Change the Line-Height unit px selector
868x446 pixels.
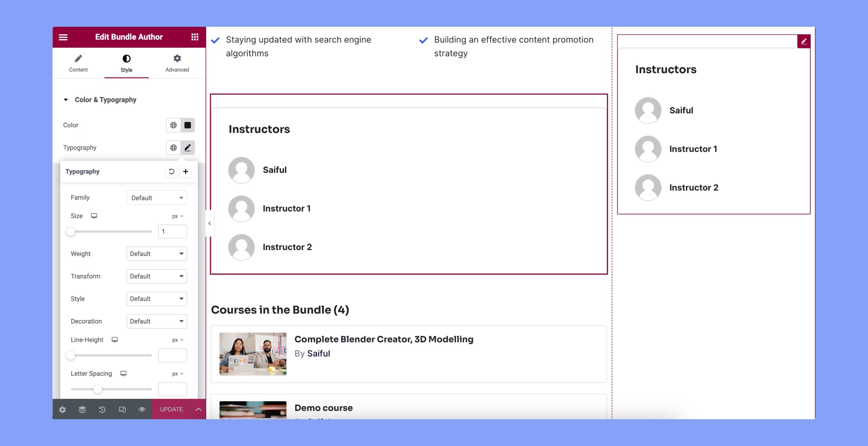[177, 340]
